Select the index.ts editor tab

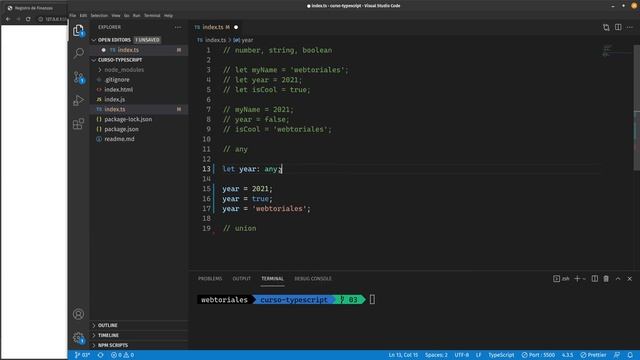(x=216, y=27)
